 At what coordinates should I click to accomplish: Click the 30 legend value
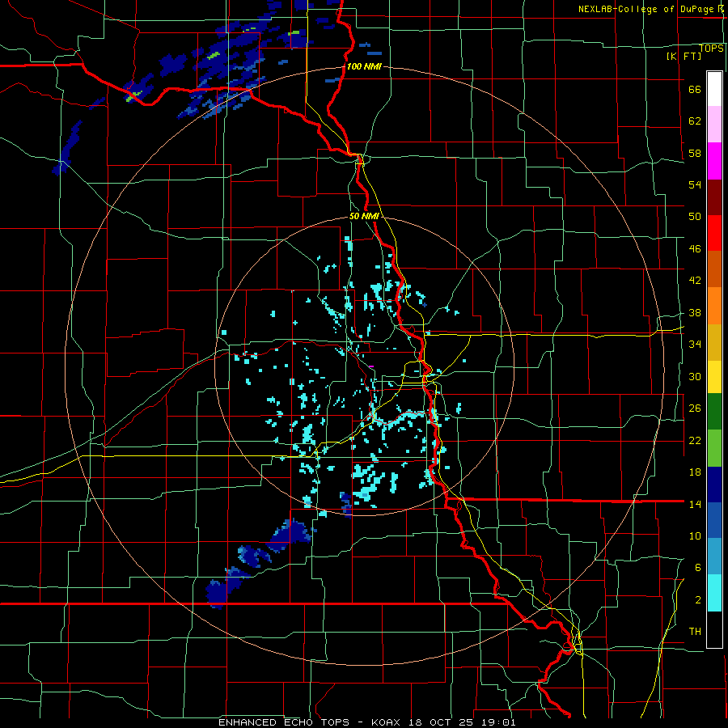pyautogui.click(x=695, y=376)
